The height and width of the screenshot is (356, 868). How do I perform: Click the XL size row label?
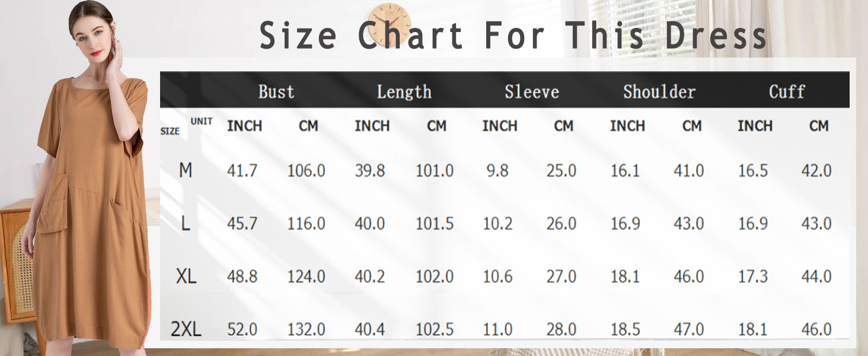pos(186,276)
